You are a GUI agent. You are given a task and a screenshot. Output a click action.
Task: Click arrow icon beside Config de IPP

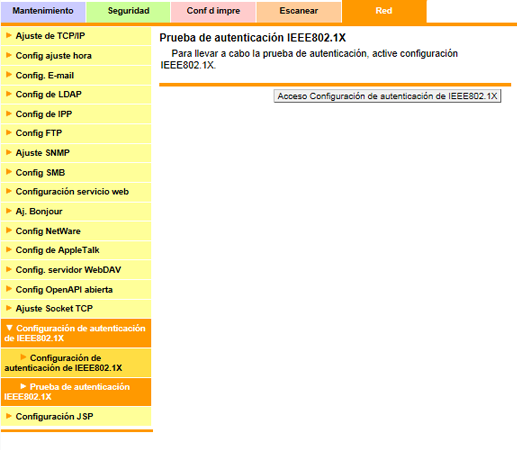pyautogui.click(x=9, y=113)
